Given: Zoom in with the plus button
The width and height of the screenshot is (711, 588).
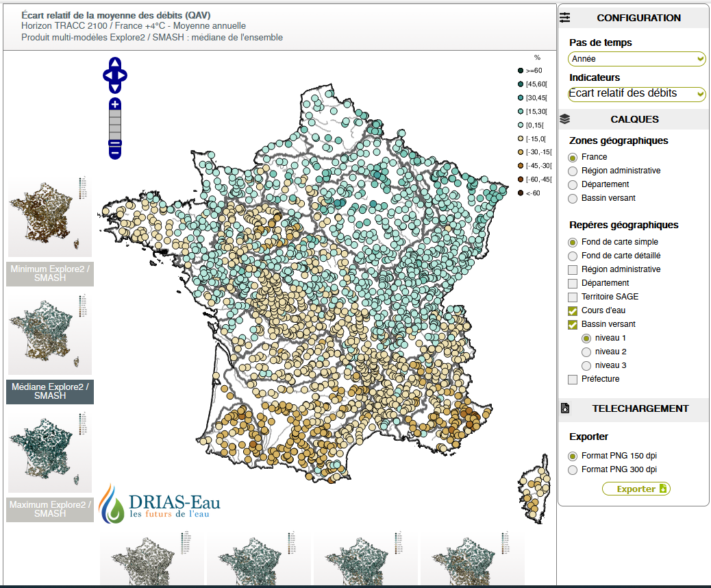Looking at the screenshot, I should 115,104.
